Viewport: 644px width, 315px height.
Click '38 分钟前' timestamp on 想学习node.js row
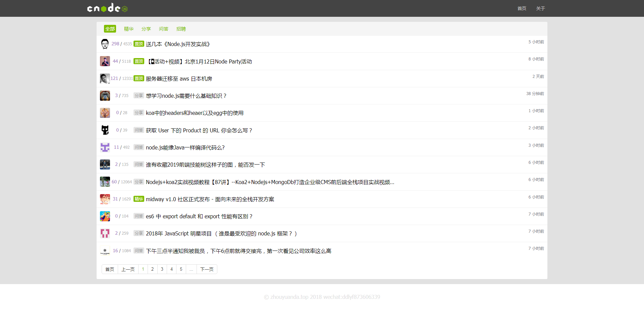point(535,94)
